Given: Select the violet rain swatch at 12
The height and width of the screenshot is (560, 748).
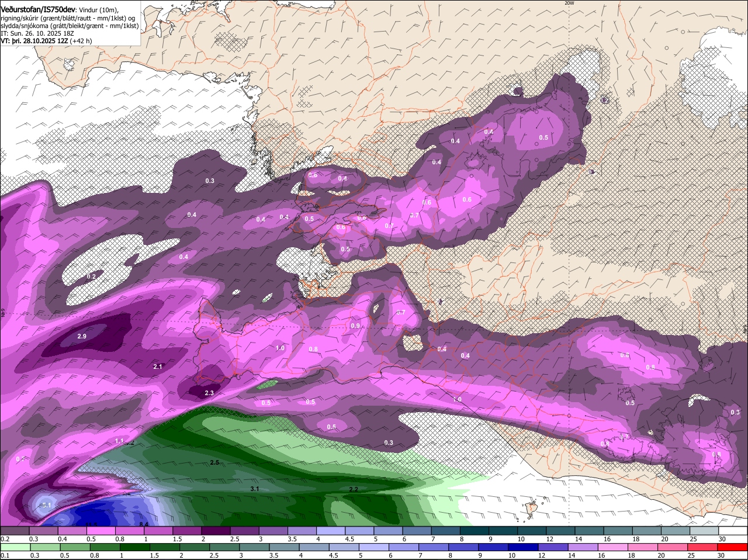Looking at the screenshot, I should click(552, 547).
